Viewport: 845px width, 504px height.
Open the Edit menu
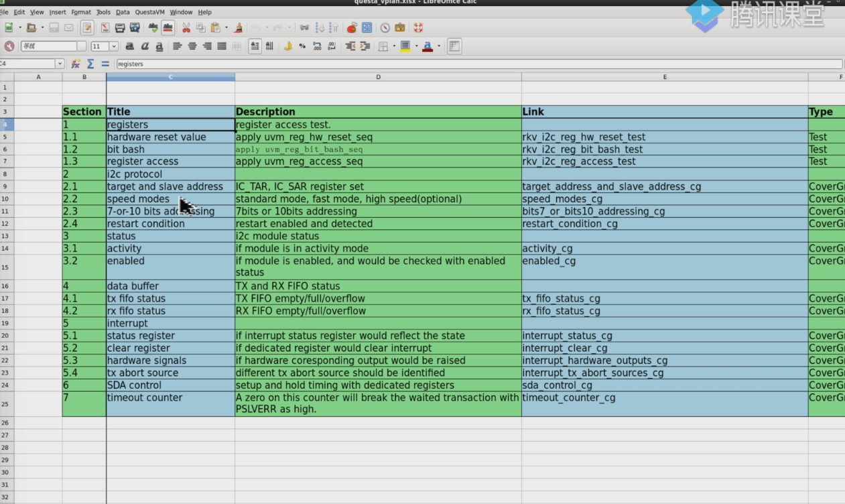tap(19, 12)
